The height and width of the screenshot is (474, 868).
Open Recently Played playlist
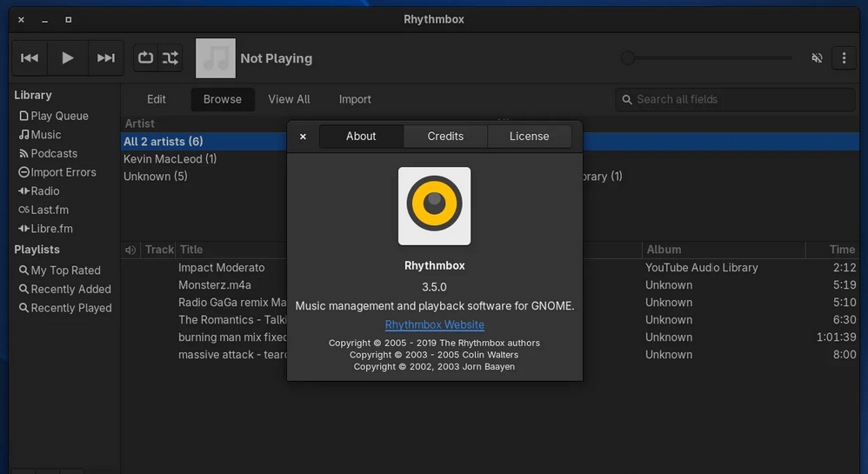point(65,308)
